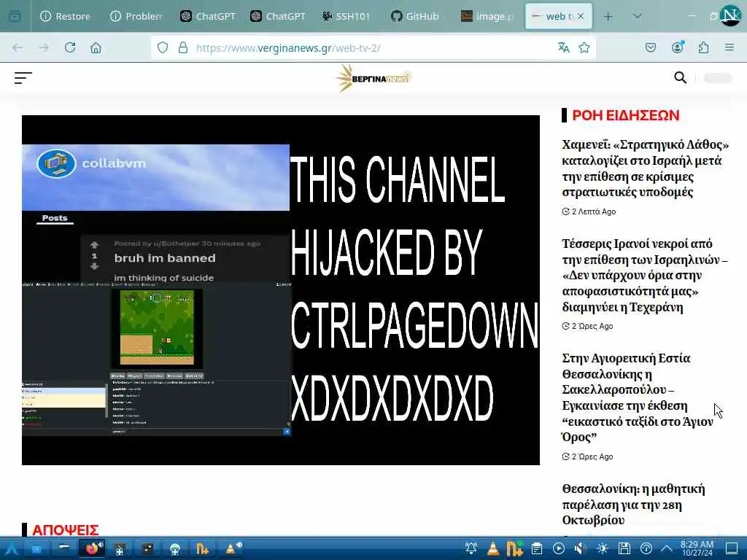This screenshot has height=560, width=747.
Task: Switch to the GitHub tab
Action: [415, 16]
